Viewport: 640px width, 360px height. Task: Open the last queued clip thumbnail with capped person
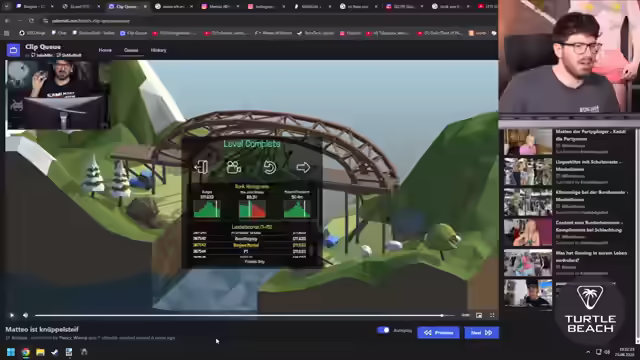pyautogui.click(x=528, y=293)
